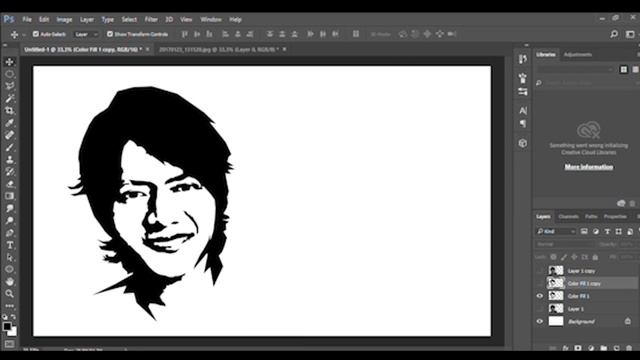Open the Character panel icon
This screenshot has height=360, width=640.
click(x=523, y=111)
